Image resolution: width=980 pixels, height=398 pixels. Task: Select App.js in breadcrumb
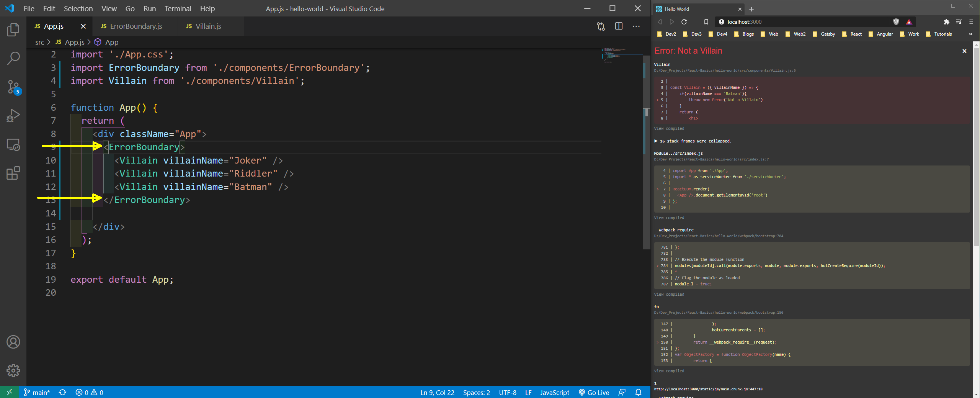(x=70, y=42)
